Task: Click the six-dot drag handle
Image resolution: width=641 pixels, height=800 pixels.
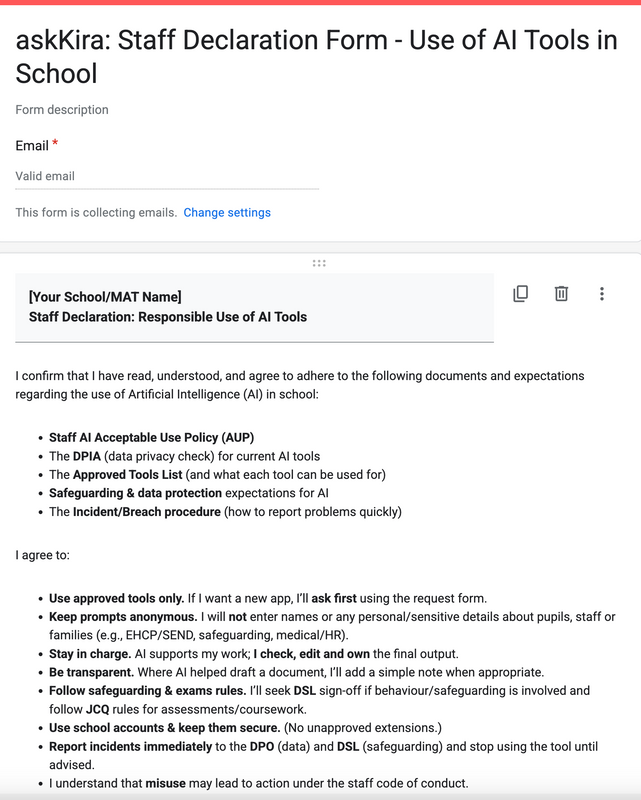Action: (319, 263)
